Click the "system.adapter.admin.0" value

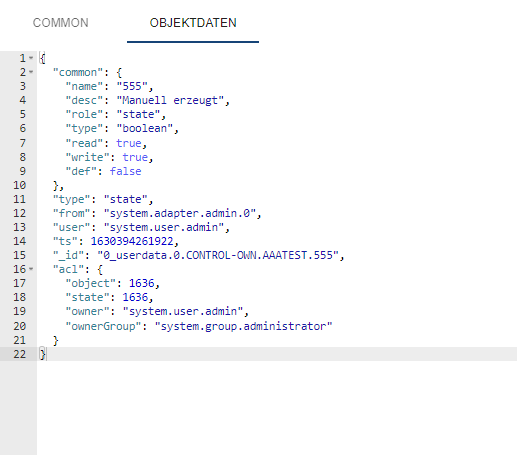[179, 213]
